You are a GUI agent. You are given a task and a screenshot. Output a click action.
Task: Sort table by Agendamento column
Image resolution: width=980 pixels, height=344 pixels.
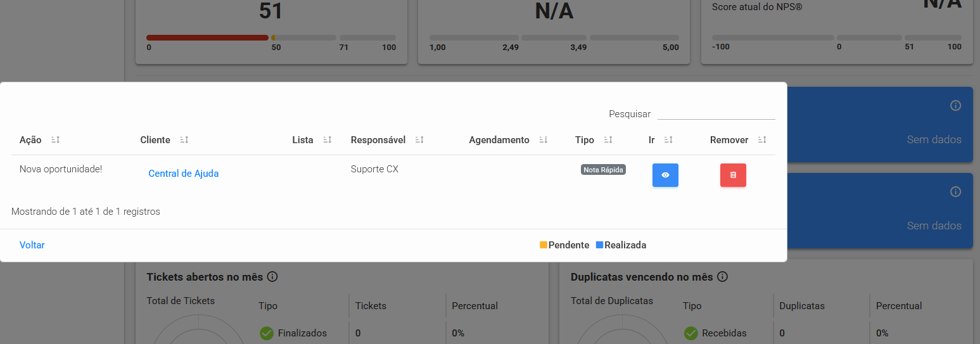(x=544, y=140)
